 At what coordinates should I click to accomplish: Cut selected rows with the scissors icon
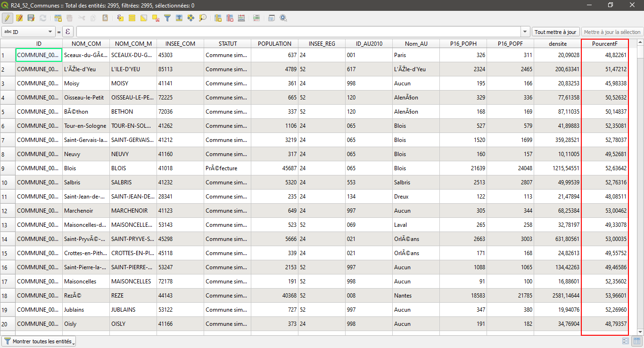[x=82, y=18]
